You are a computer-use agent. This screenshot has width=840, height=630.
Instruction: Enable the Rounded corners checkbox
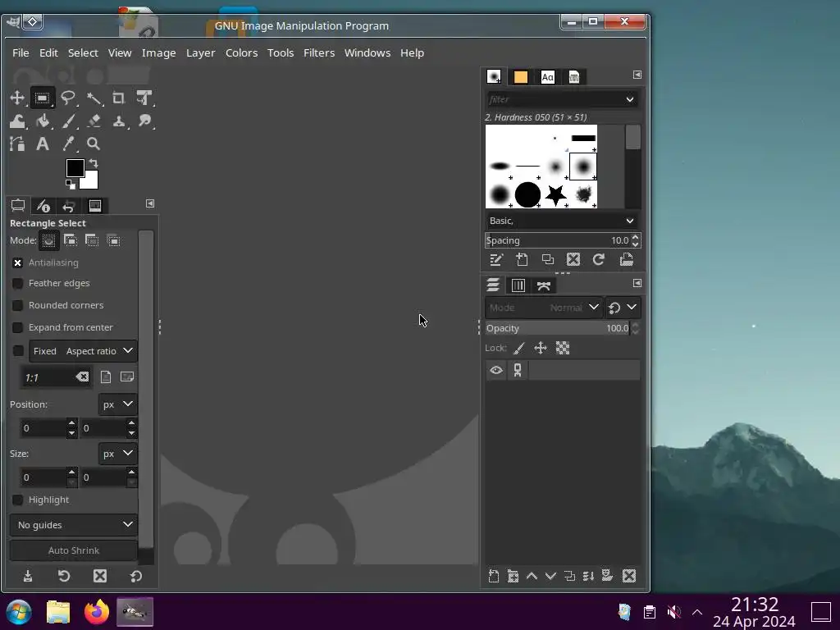coord(18,305)
